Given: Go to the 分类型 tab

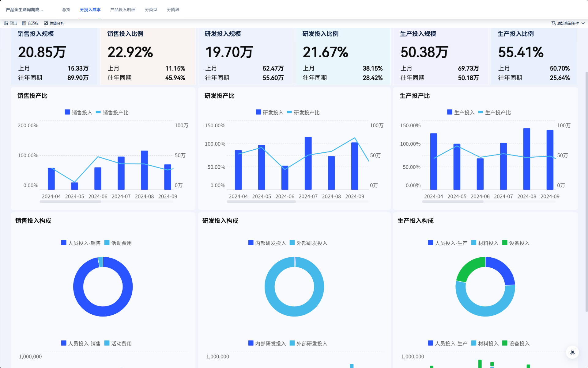Looking at the screenshot, I should 151,10.
